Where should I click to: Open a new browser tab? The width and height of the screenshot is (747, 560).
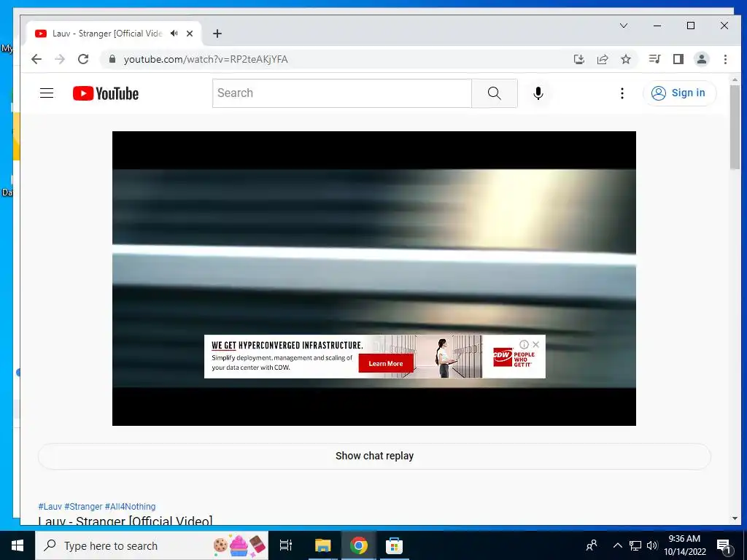(x=217, y=34)
